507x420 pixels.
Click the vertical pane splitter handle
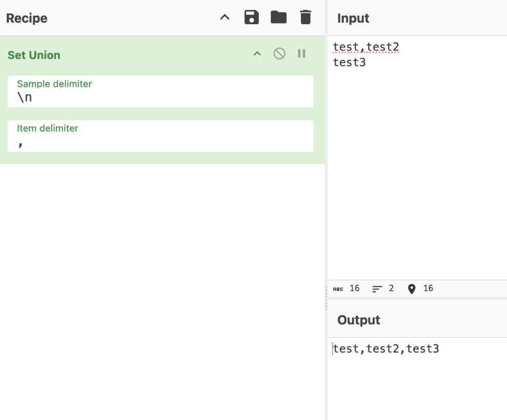pos(326,298)
